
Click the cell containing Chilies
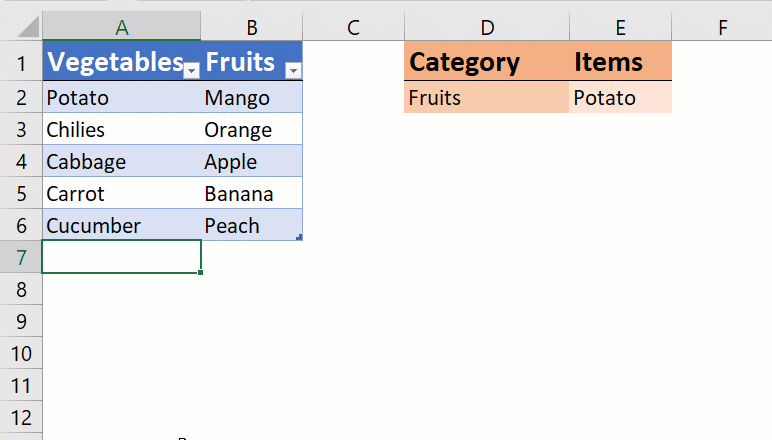[122, 129]
